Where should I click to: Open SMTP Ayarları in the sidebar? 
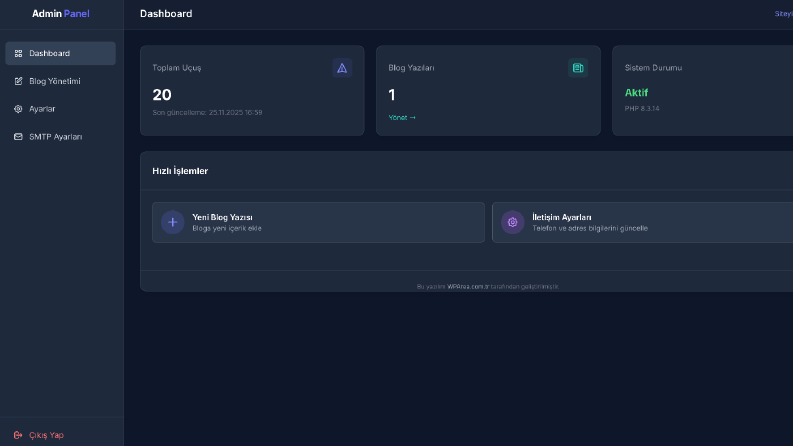pyautogui.click(x=60, y=137)
